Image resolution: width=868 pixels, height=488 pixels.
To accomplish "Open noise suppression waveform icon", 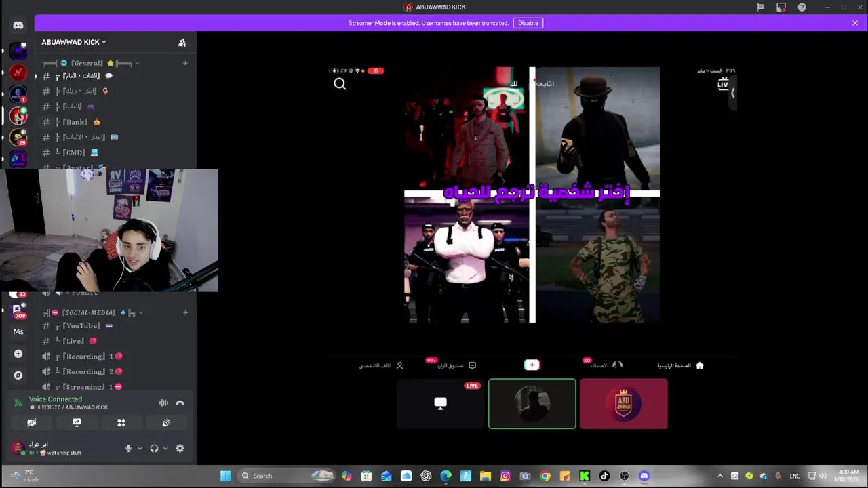I will click(163, 403).
